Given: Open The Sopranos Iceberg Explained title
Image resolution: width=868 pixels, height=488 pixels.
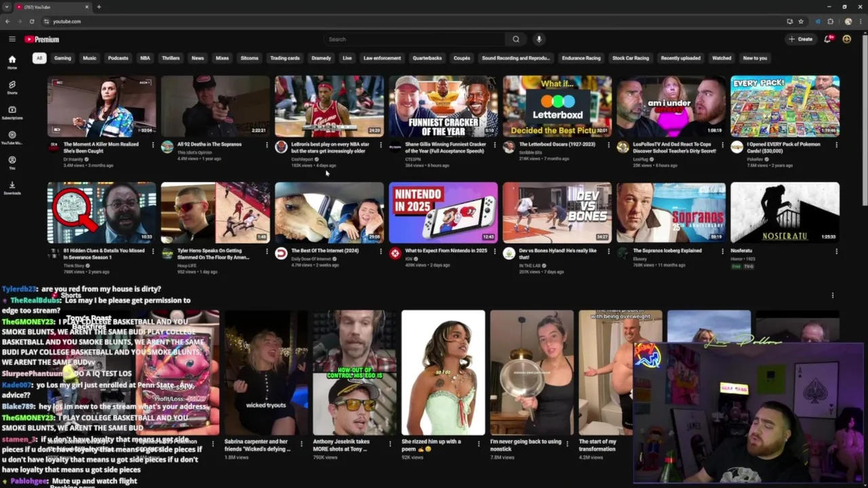Looking at the screenshot, I should click(667, 251).
